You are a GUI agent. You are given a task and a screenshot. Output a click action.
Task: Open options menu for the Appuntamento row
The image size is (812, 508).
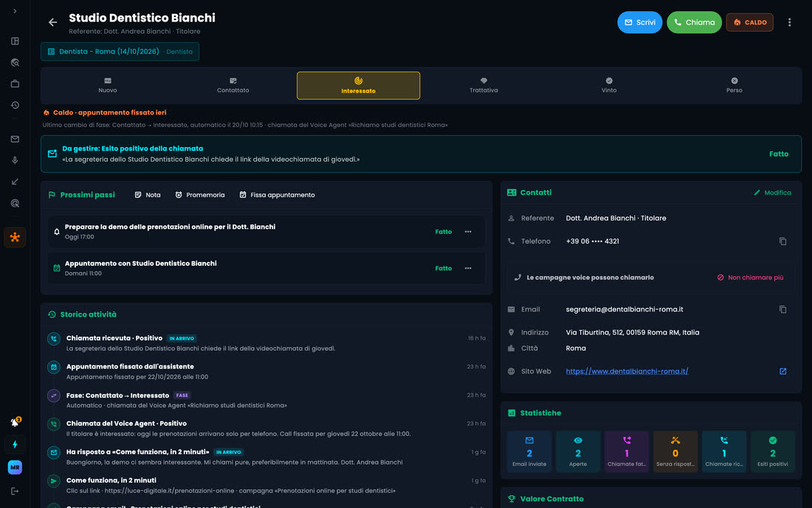tap(468, 268)
